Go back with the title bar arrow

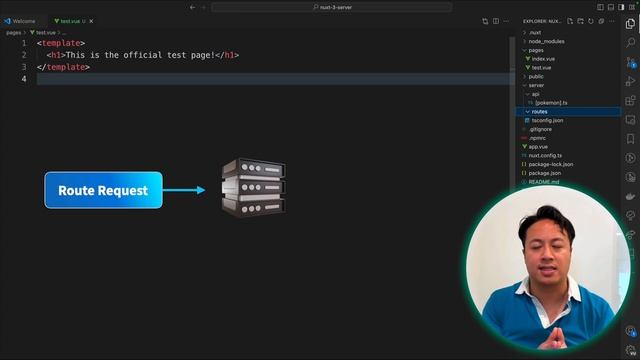pyautogui.click(x=192, y=7)
